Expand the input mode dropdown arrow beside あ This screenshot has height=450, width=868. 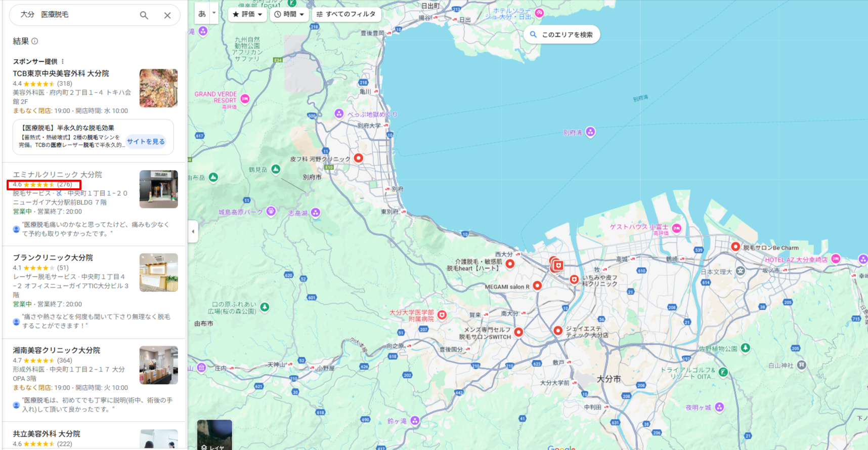point(214,13)
